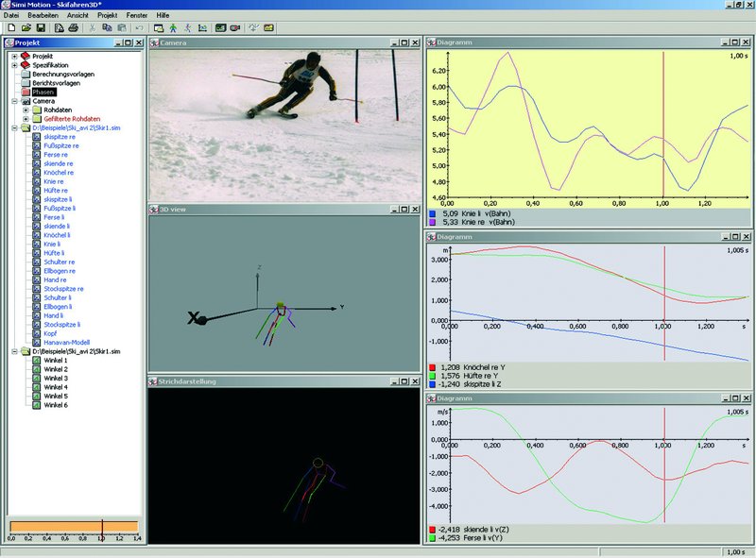The height and width of the screenshot is (558, 756).
Task: Click the running figure toolbar icon
Action: (189, 28)
